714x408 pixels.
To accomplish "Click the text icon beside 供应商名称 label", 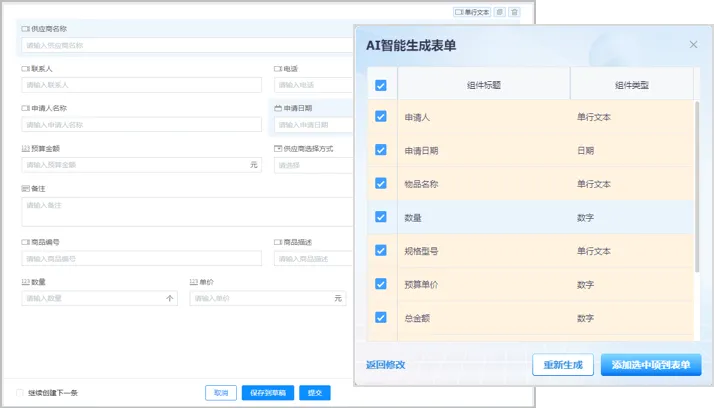I will (x=26, y=29).
